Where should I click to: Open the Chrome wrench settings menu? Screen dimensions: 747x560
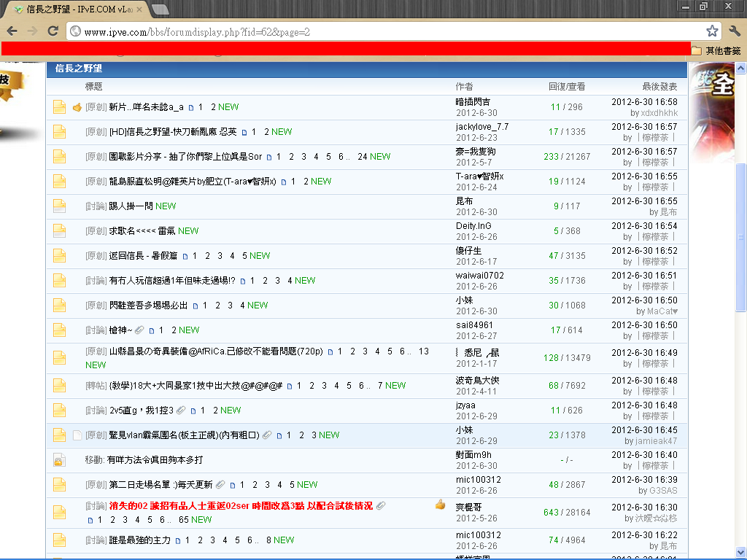click(735, 31)
